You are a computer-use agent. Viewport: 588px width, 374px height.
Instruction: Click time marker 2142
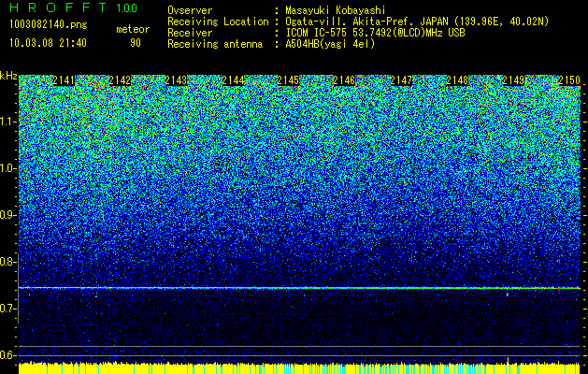coord(121,80)
